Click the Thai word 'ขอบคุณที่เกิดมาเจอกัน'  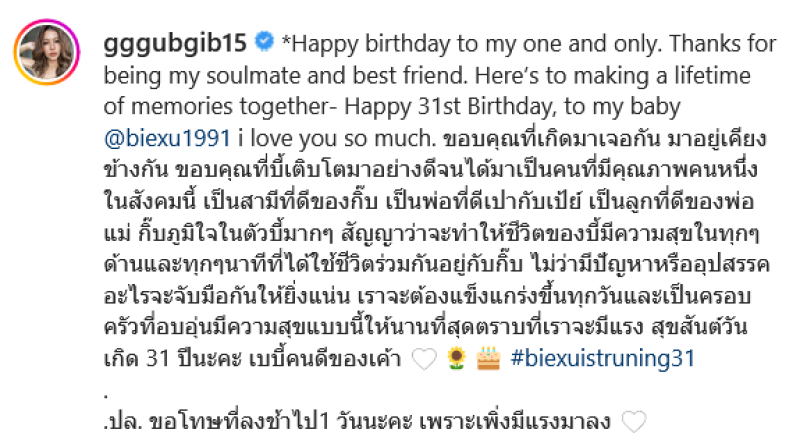[x=552, y=138]
